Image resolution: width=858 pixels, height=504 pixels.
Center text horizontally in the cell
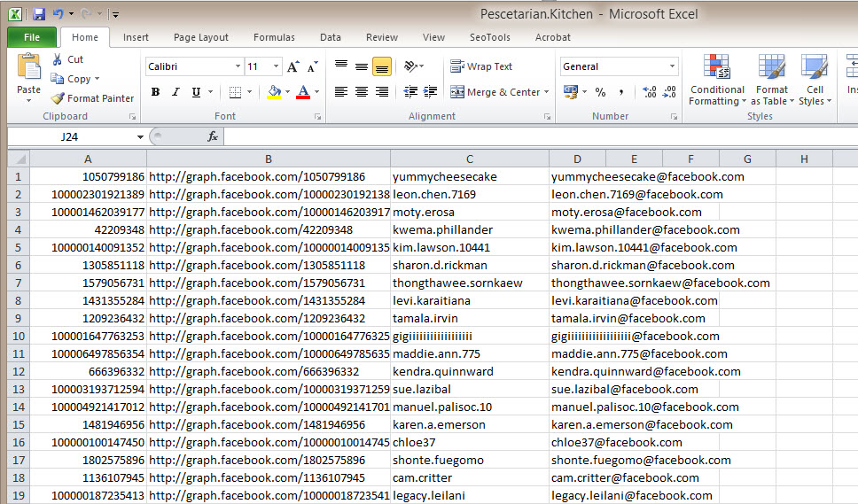tap(361, 92)
